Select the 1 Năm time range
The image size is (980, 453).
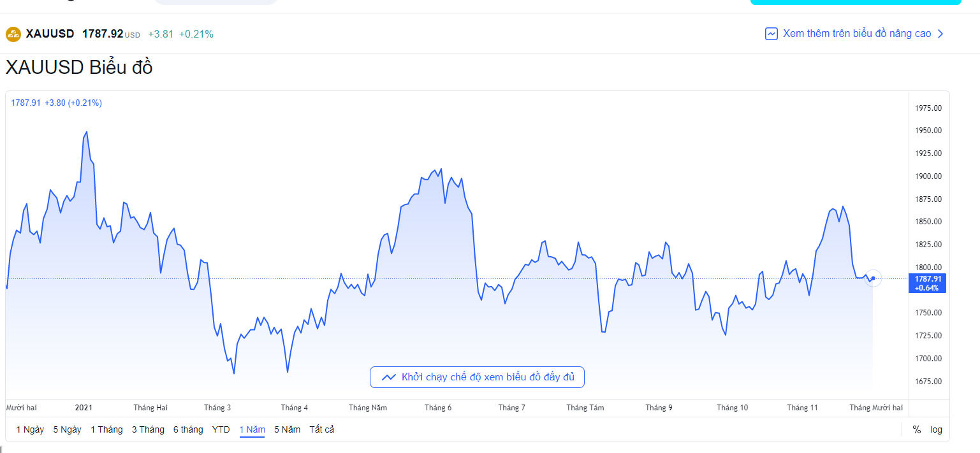pos(252,429)
